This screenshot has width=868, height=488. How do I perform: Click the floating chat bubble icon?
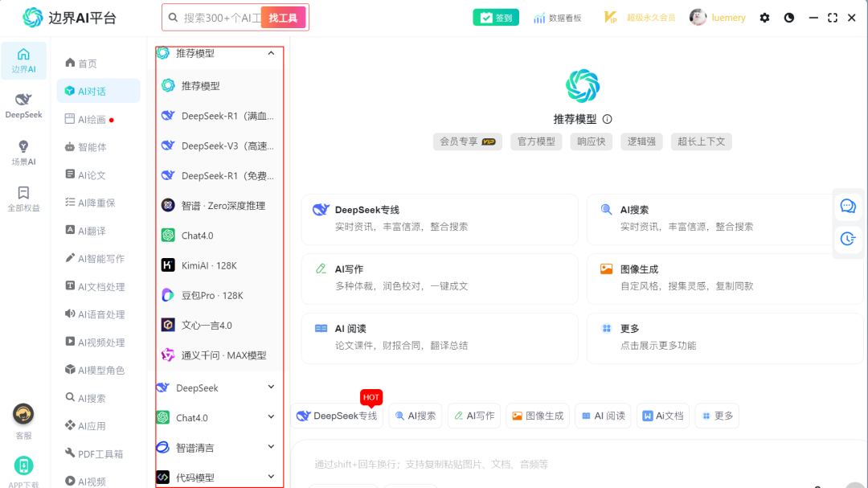coord(848,206)
